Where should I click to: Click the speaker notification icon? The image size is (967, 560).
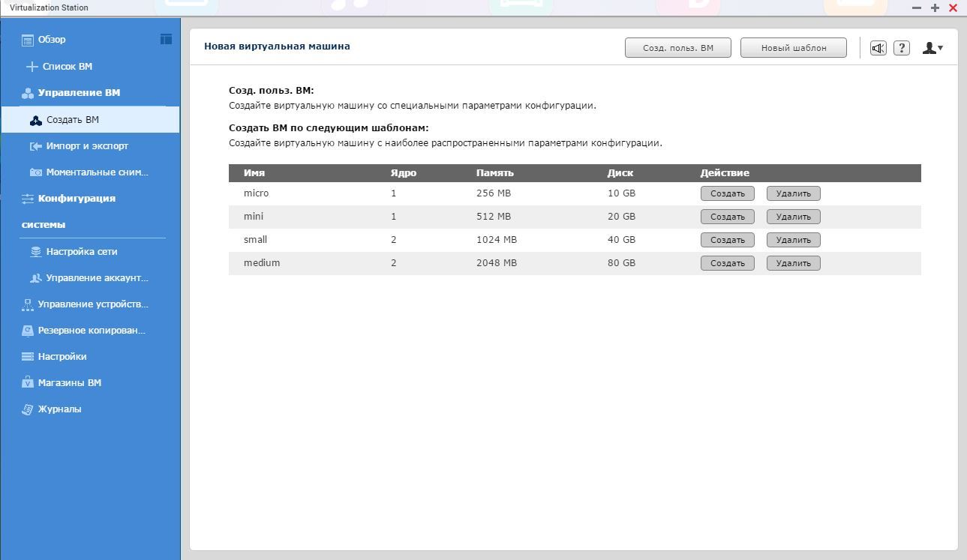878,48
